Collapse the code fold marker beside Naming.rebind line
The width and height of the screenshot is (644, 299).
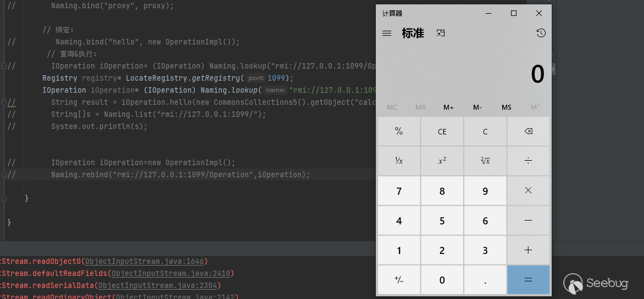(x=4, y=174)
